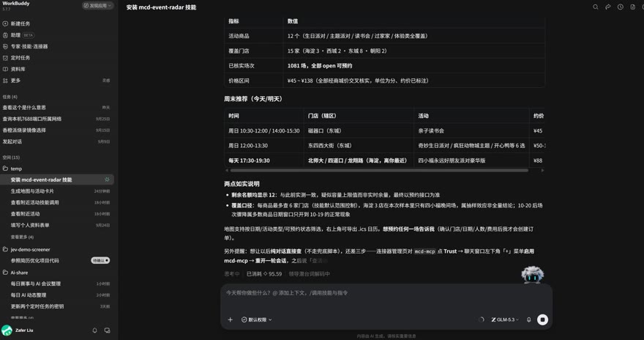Click the spinning status icon on active conversation
The width and height of the screenshot is (644, 340).
coord(107,180)
